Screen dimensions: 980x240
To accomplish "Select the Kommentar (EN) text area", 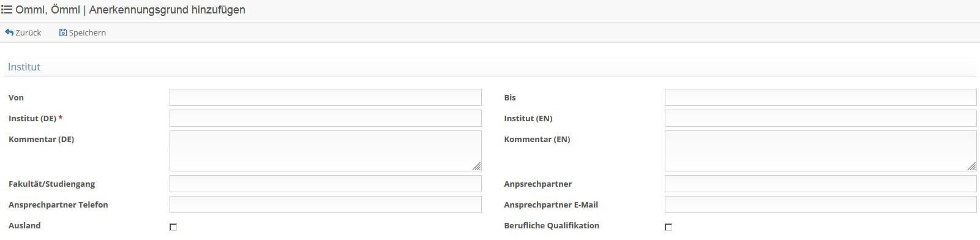I will pos(821,151).
